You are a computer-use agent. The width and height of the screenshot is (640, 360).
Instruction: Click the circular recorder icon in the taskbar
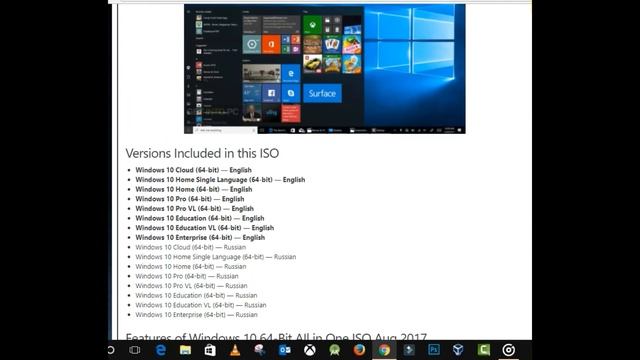click(x=509, y=350)
